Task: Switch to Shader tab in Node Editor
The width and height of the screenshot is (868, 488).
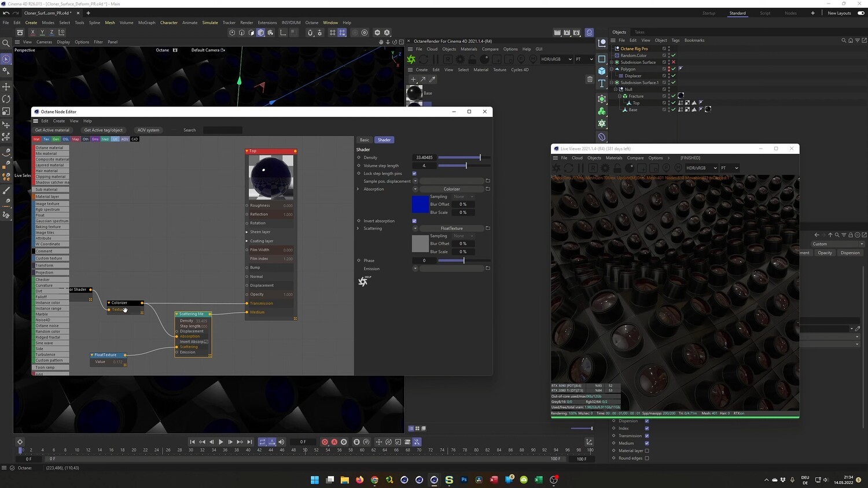Action: tap(384, 140)
